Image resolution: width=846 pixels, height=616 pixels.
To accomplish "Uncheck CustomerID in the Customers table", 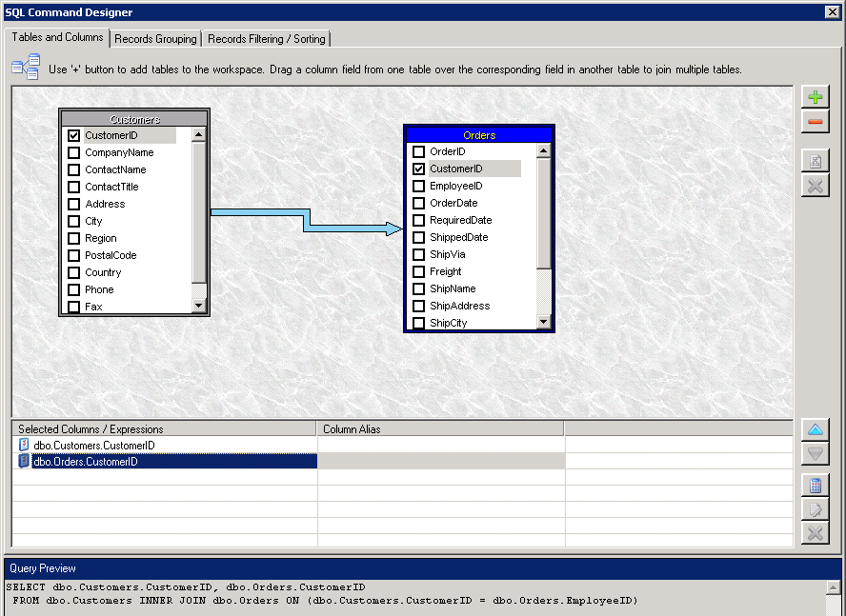I will [x=74, y=134].
